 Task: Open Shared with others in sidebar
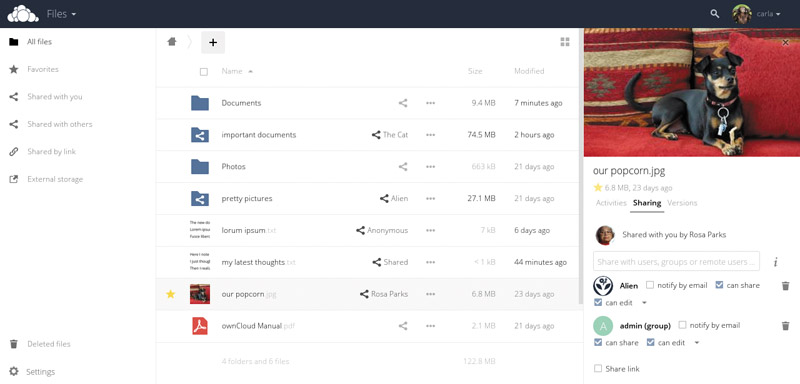[x=60, y=124]
